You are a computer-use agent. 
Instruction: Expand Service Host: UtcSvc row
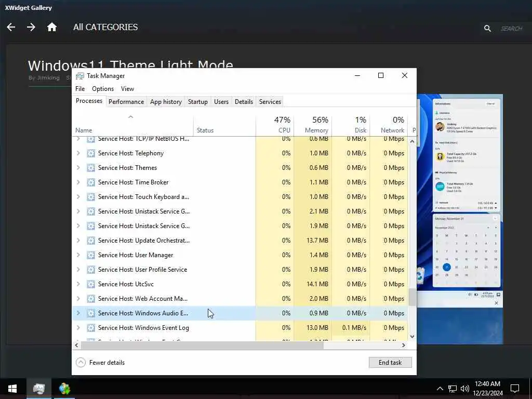(x=78, y=284)
